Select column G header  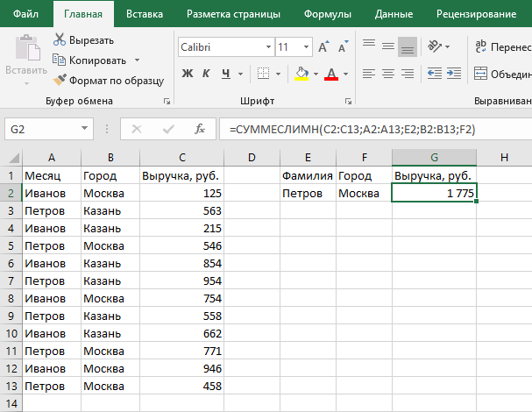pyautogui.click(x=434, y=158)
